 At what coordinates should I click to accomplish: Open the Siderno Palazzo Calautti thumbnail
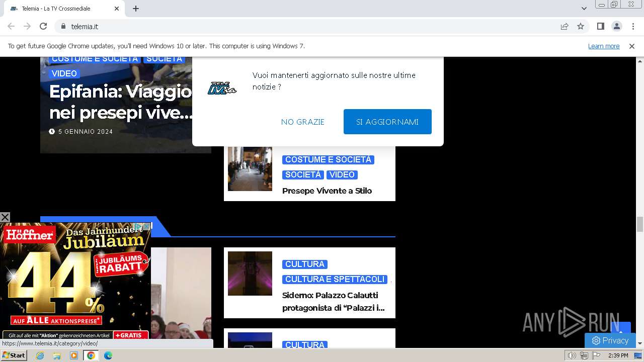250,274
